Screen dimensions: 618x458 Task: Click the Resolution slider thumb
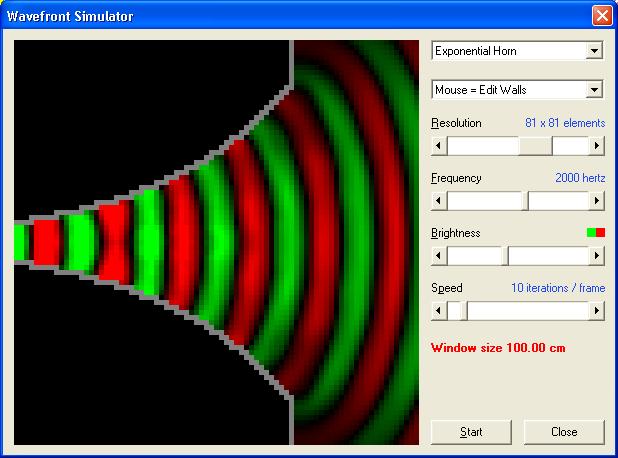pyautogui.click(x=535, y=146)
